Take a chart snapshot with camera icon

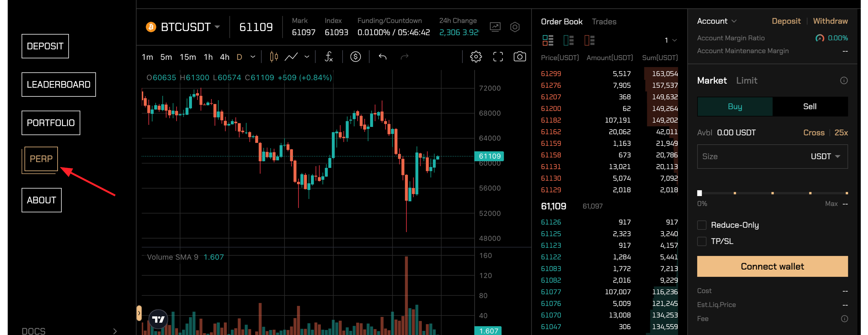click(x=519, y=57)
